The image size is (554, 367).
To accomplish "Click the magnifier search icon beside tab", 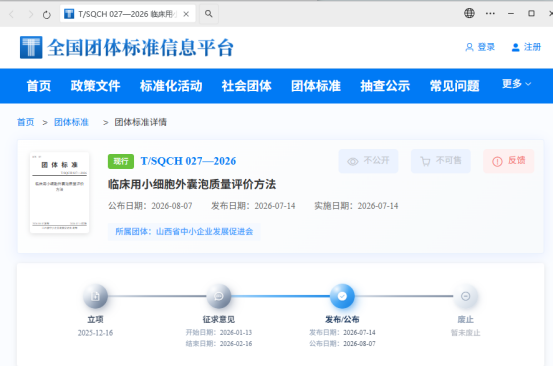I will point(208,14).
